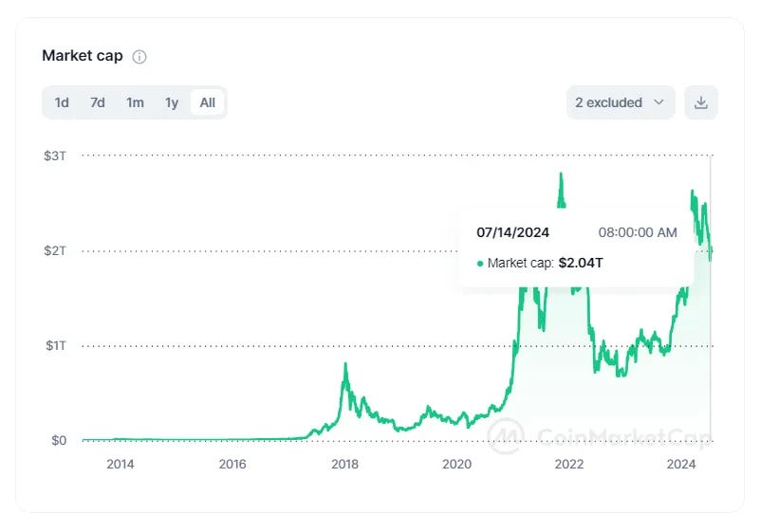Click the CoinMarketCap watermark logo icon
The height and width of the screenshot is (532, 760).
click(507, 436)
